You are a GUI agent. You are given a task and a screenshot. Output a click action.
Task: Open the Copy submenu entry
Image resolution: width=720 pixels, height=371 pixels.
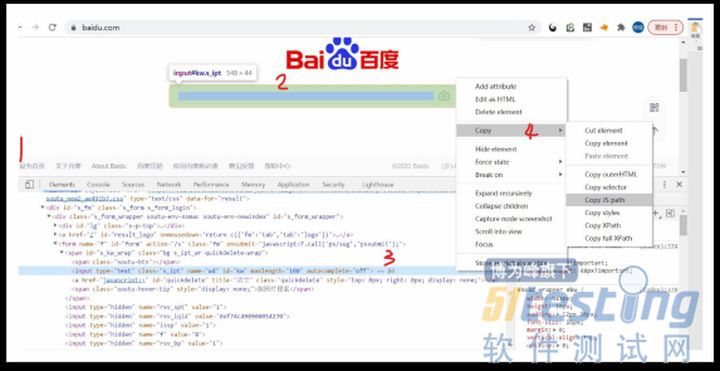(512, 130)
